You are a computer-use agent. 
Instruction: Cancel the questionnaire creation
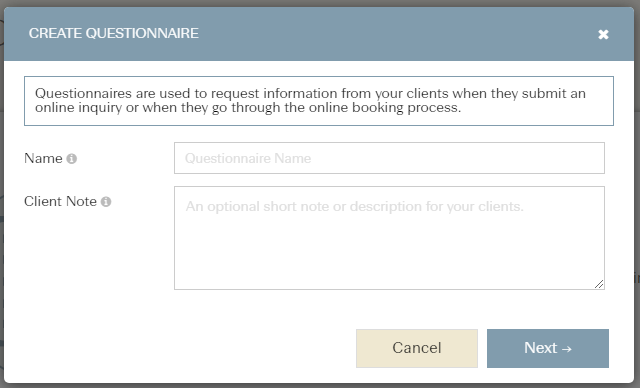[417, 348]
